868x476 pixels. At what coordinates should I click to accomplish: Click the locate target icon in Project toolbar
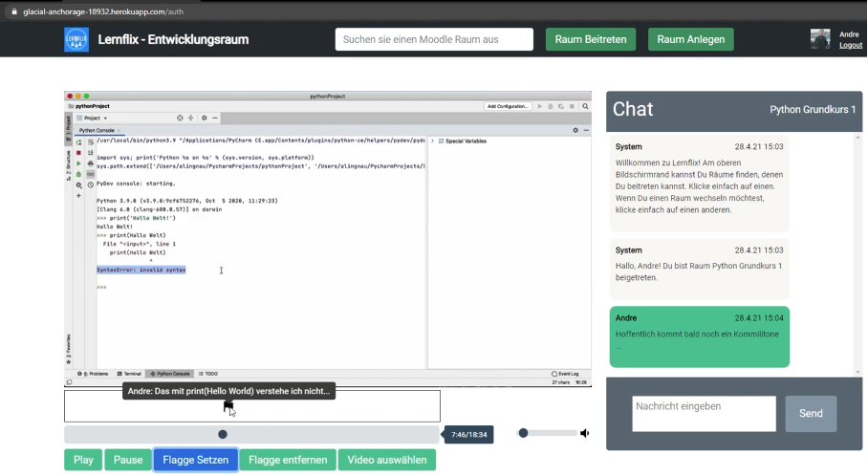coord(180,118)
